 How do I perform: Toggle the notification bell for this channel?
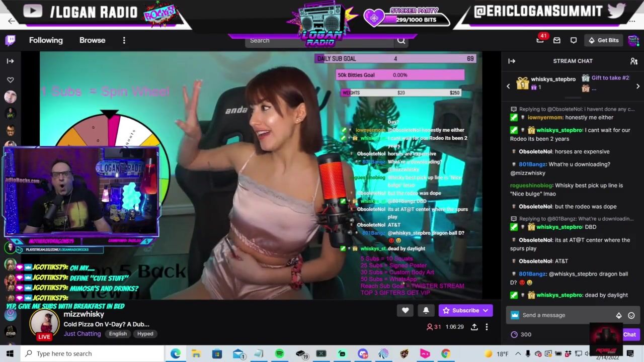coord(426,310)
